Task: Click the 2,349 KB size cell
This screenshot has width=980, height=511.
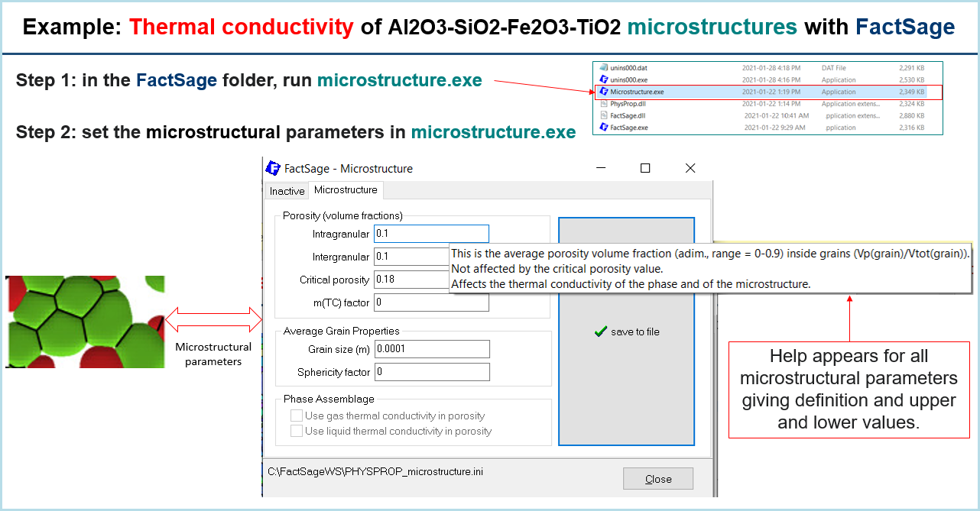Action: [x=912, y=92]
